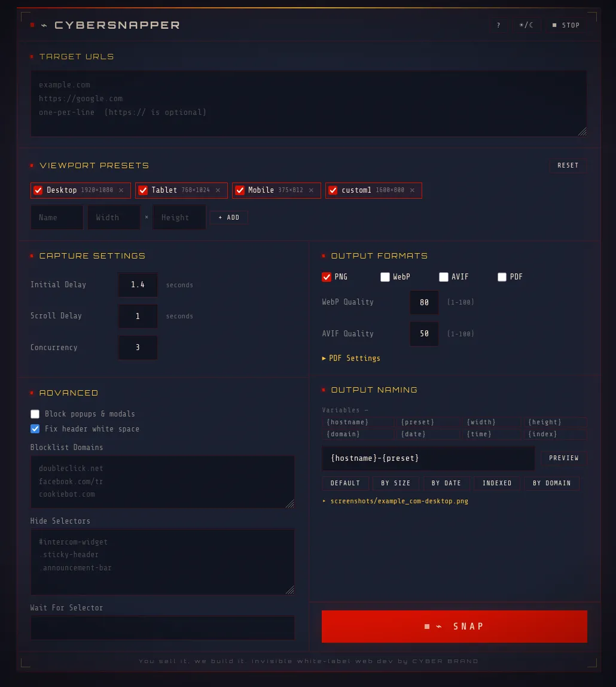Click the PREVIEW naming button
Image resolution: width=616 pixels, height=687 pixels.
pos(564,458)
